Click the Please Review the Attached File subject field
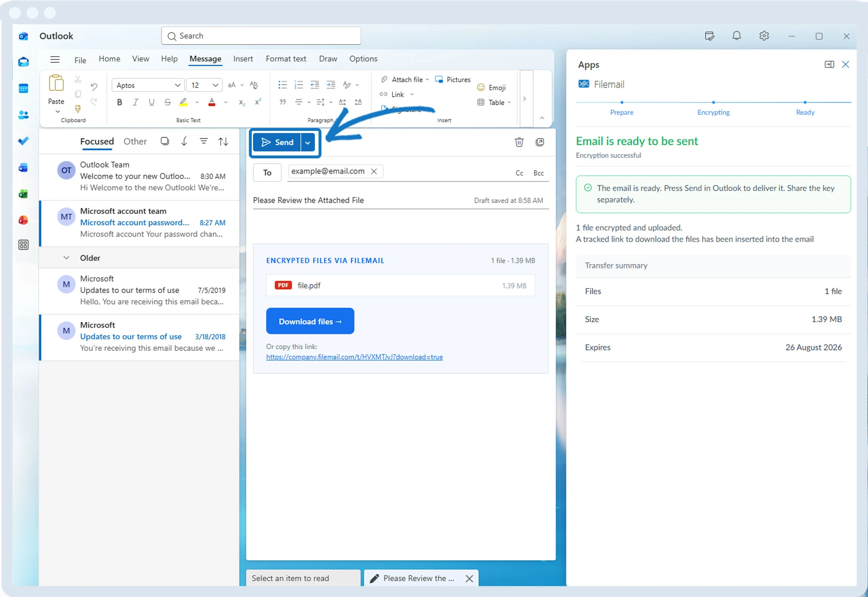This screenshot has height=597, width=868. click(x=401, y=200)
